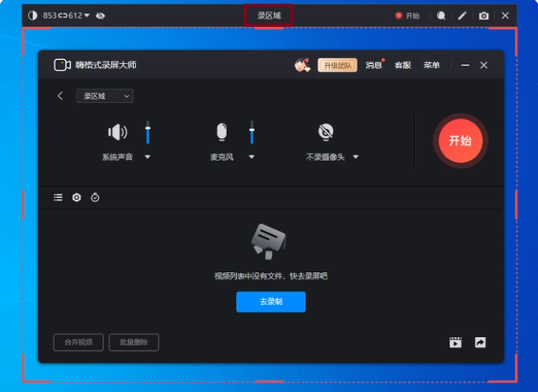
Task: Adjust the system sound volume slider
Action: [148, 132]
